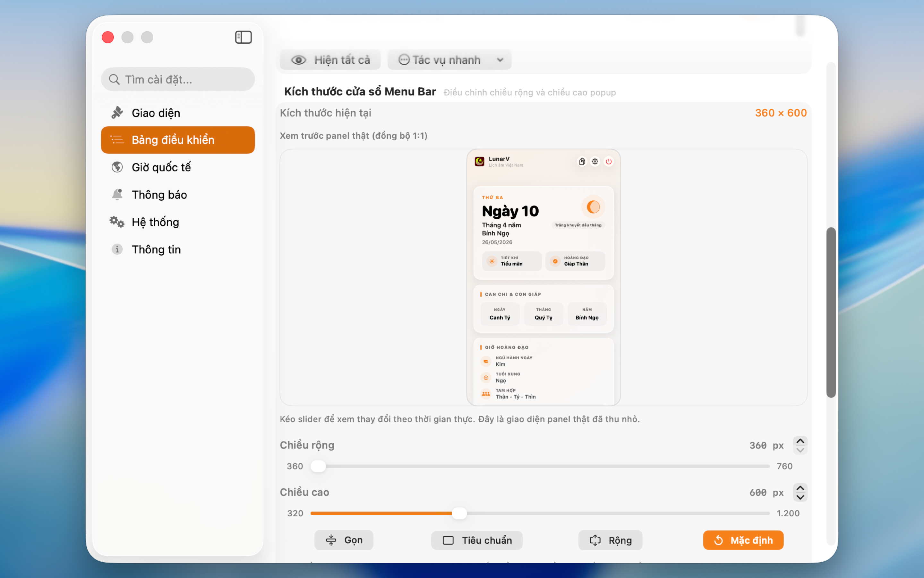
Task: Click the LunarV app logo in preview
Action: point(480,161)
